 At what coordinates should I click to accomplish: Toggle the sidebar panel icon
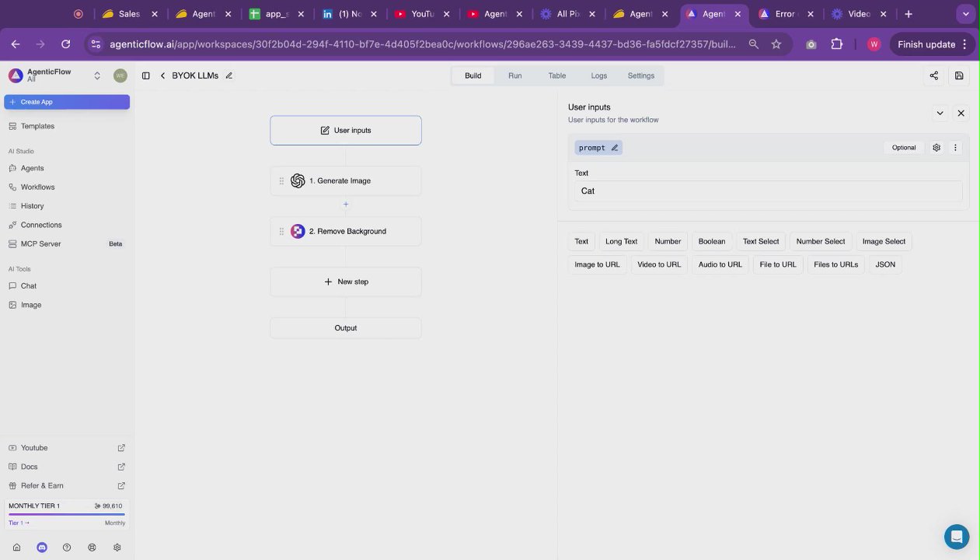(145, 75)
